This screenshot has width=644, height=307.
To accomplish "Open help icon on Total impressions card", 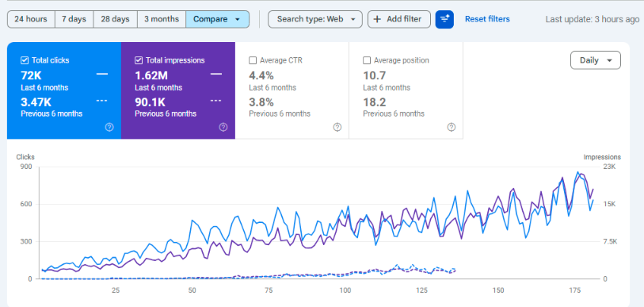I will (x=223, y=127).
